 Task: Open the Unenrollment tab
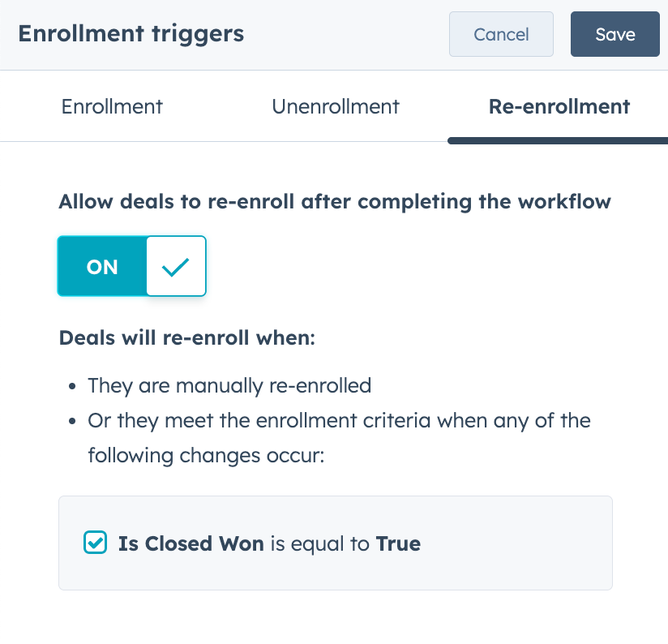pos(336,106)
